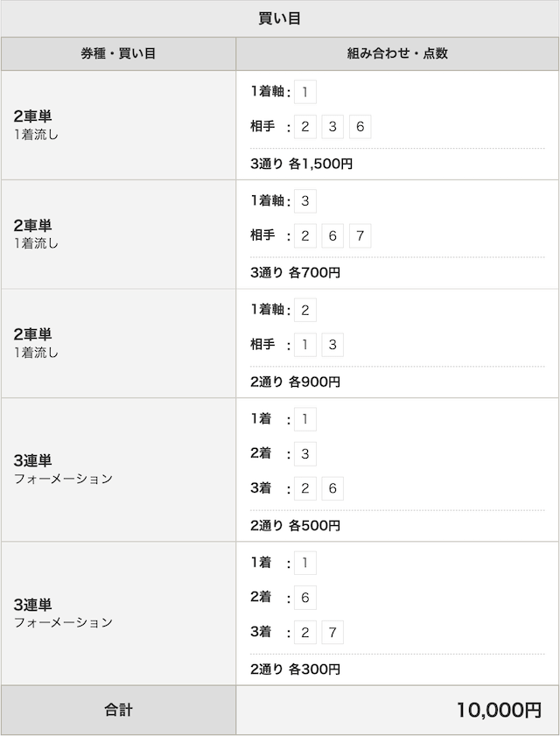
Task: Click the 券種・買い目 column header
Action: click(118, 53)
